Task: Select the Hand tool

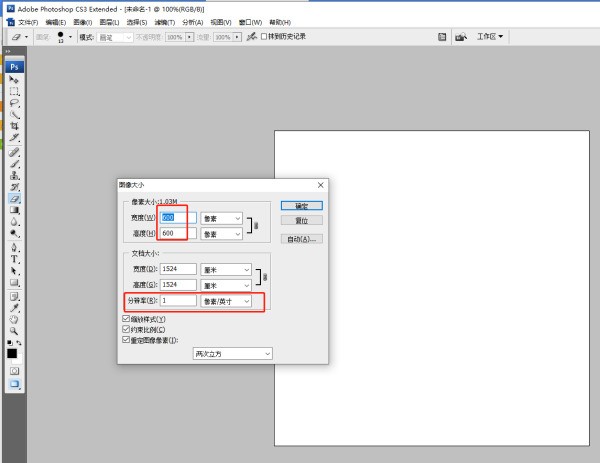Action: [14, 318]
